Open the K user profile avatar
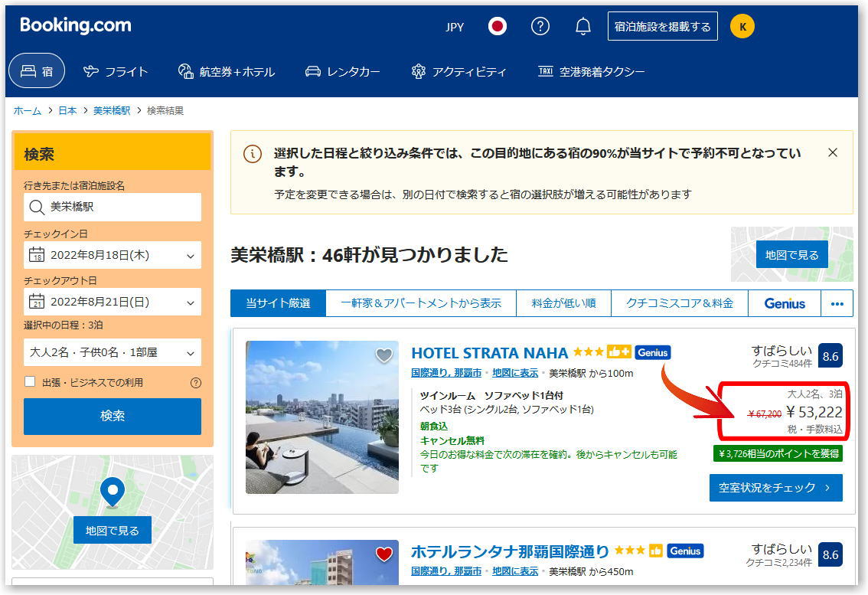The width and height of the screenshot is (868, 595). [742, 26]
